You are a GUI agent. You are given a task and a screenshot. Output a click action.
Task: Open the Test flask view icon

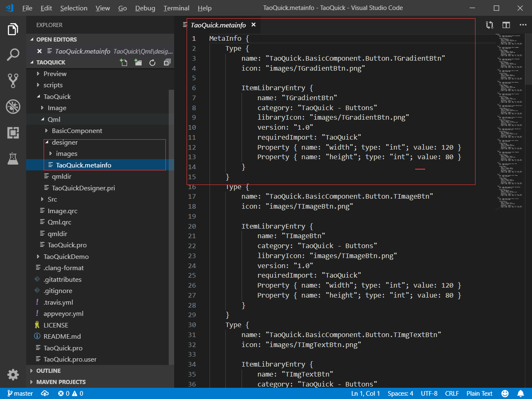[13, 158]
